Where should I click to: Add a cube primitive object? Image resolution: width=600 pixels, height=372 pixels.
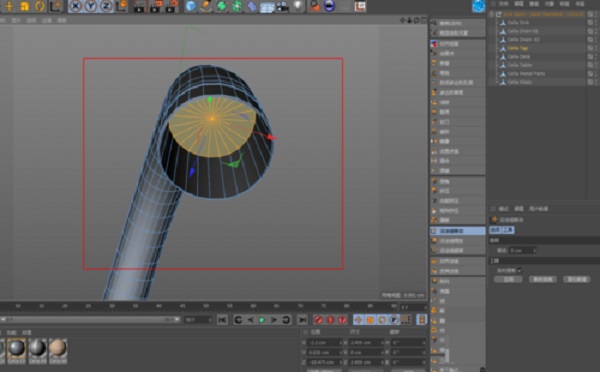[x=191, y=6]
